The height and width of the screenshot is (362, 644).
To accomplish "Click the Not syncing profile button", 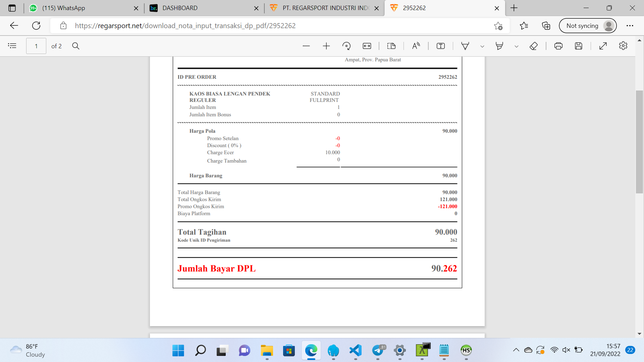I will (x=588, y=26).
